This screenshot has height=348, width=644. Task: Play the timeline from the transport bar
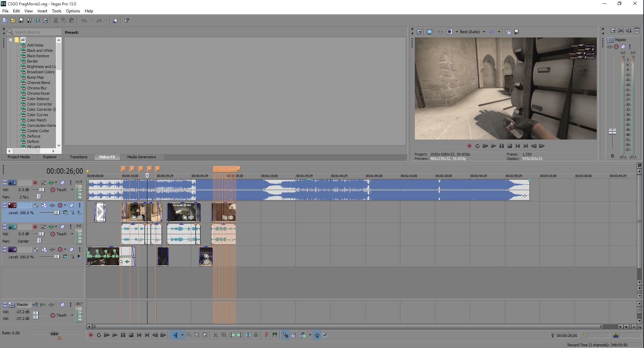(x=115, y=335)
